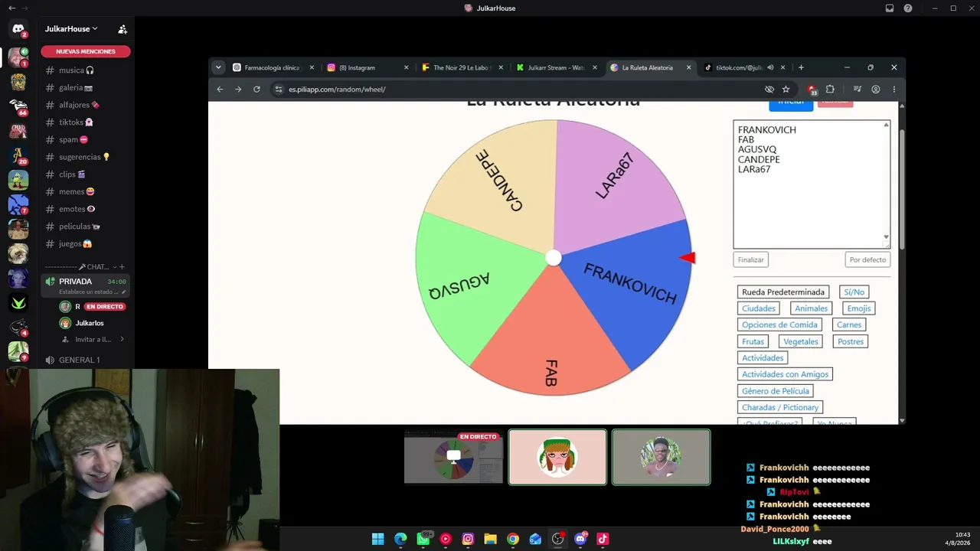Switch to the Instagram browser tab
This screenshot has width=980, height=551.
[x=367, y=67]
